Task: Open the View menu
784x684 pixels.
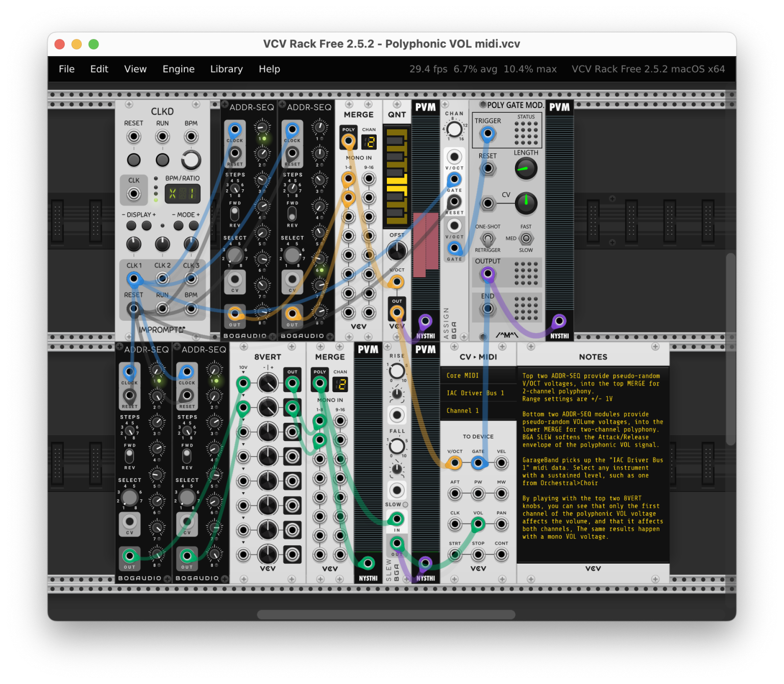Action: (135, 69)
